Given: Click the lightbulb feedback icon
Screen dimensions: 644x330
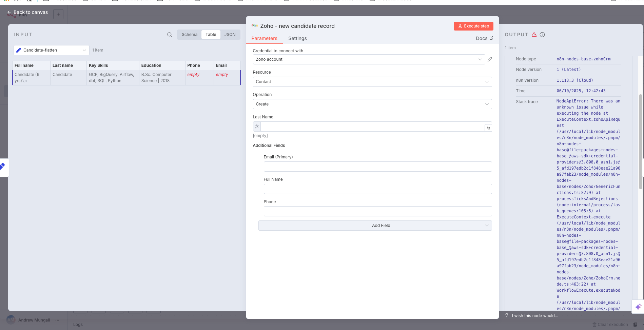Looking at the screenshot, I should [x=507, y=315].
